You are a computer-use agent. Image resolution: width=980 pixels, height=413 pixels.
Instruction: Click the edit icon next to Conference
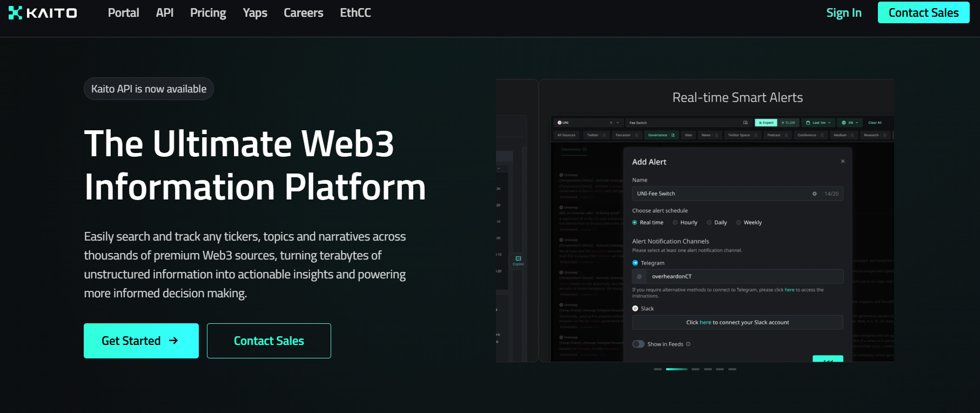pyautogui.click(x=822, y=135)
